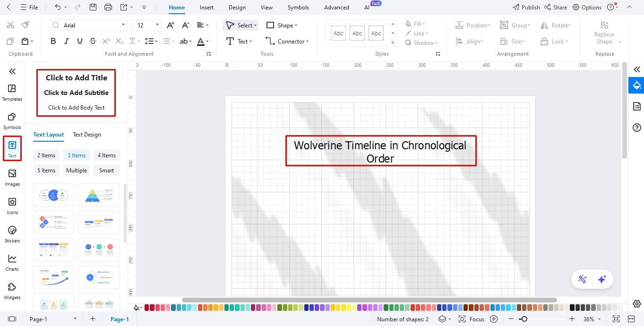Open the Position dropdown

click(x=472, y=25)
